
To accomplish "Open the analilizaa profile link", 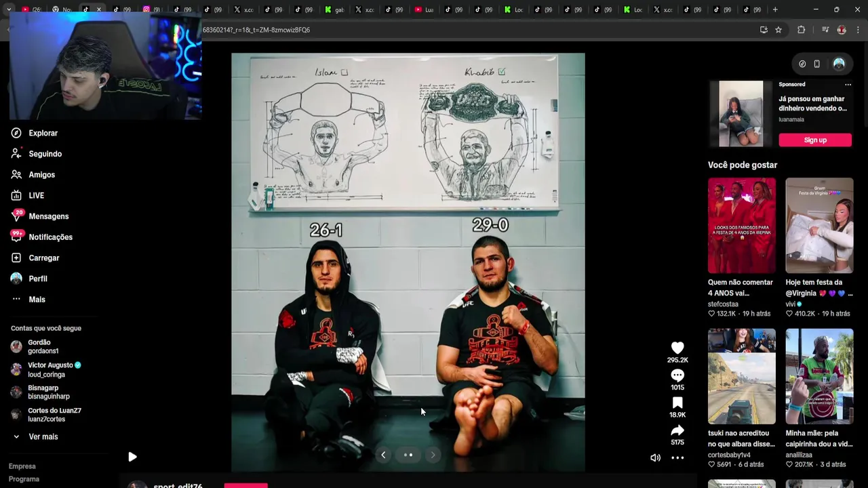I will tap(799, 455).
